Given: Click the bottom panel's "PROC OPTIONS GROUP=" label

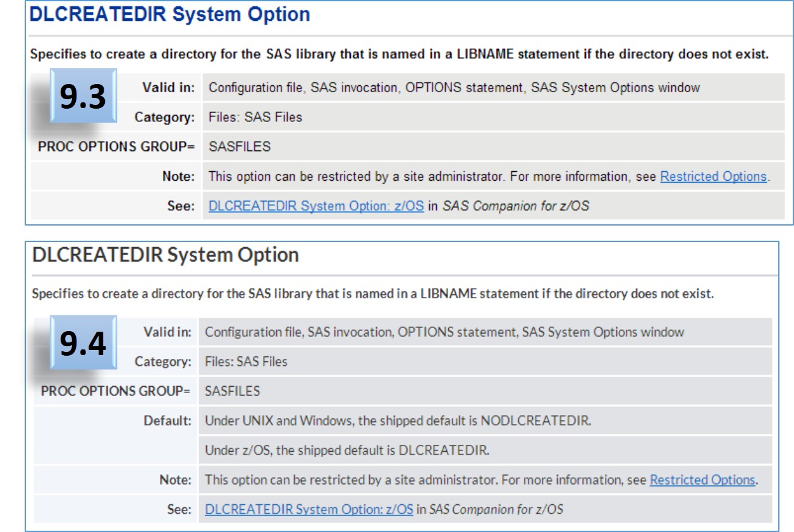Looking at the screenshot, I should (x=116, y=392).
